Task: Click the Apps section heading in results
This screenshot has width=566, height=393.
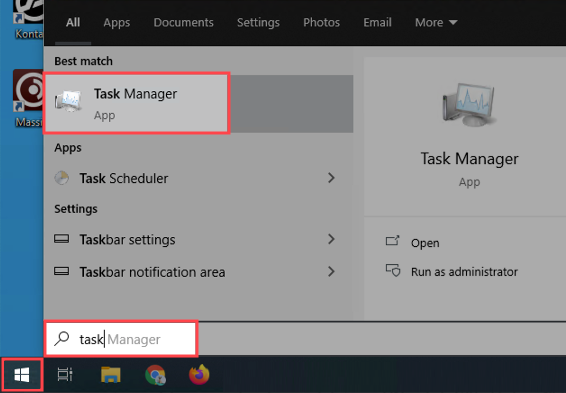Action: click(68, 148)
